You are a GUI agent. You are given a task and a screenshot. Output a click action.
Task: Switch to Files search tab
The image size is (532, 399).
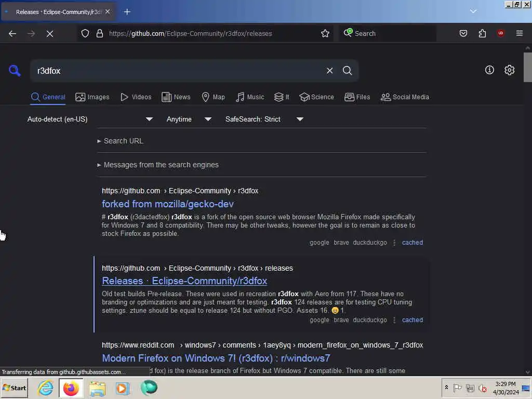pyautogui.click(x=357, y=97)
